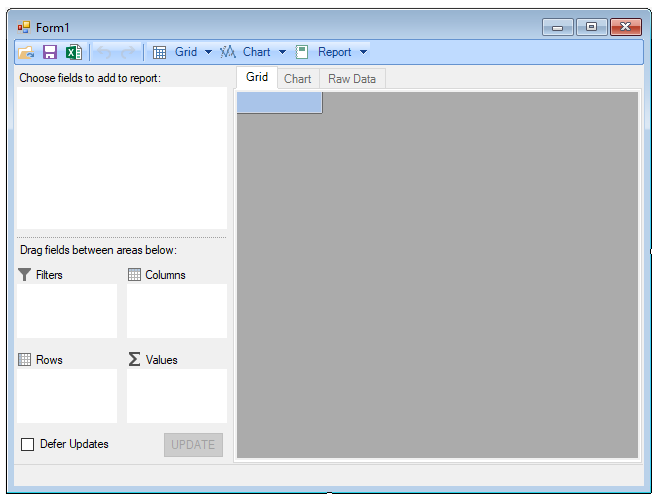Click the Open file folder icon
The height and width of the screenshot is (500, 660).
(x=26, y=52)
